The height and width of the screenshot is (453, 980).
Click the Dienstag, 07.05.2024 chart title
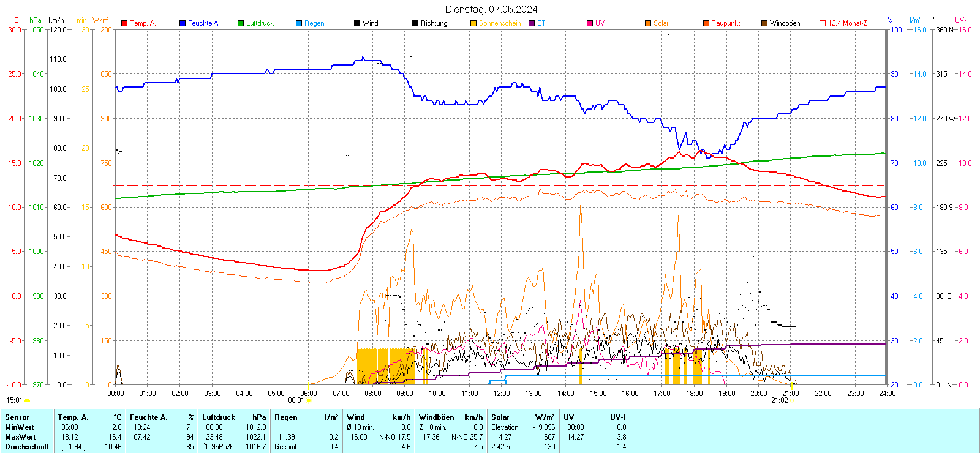pos(491,9)
